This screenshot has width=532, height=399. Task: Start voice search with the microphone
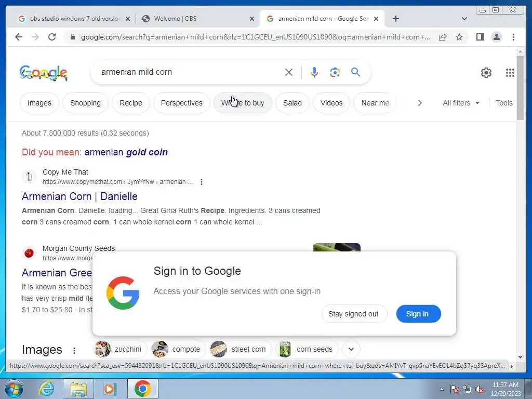(314, 72)
